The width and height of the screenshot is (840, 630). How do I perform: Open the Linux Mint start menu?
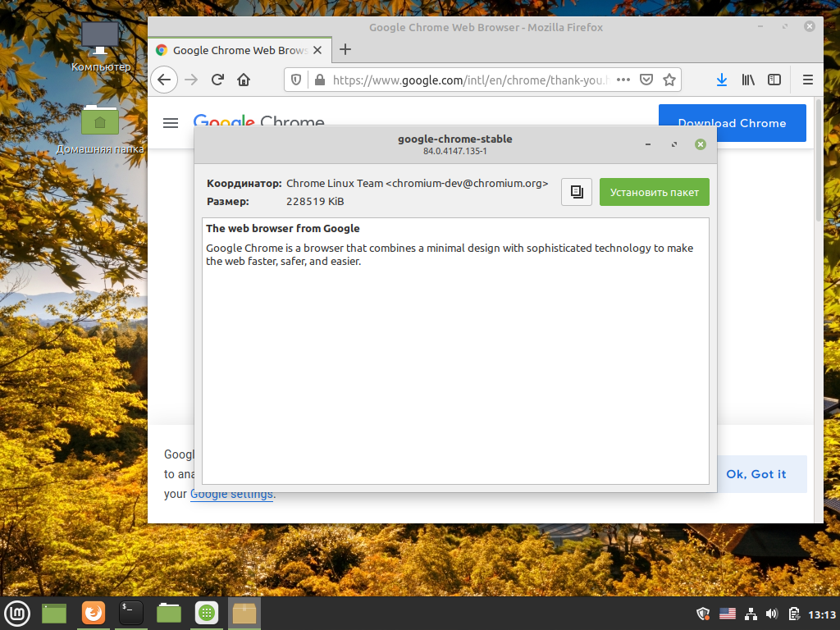click(17, 614)
